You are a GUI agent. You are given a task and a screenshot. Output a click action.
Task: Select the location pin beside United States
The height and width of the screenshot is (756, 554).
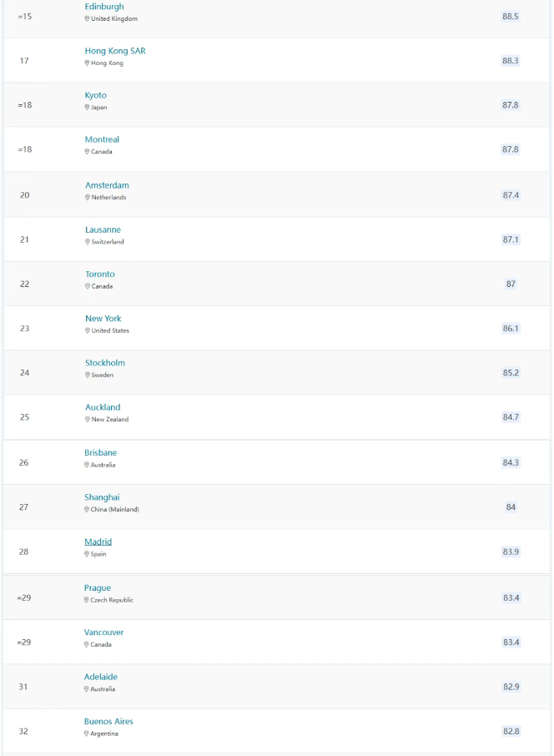(x=88, y=330)
